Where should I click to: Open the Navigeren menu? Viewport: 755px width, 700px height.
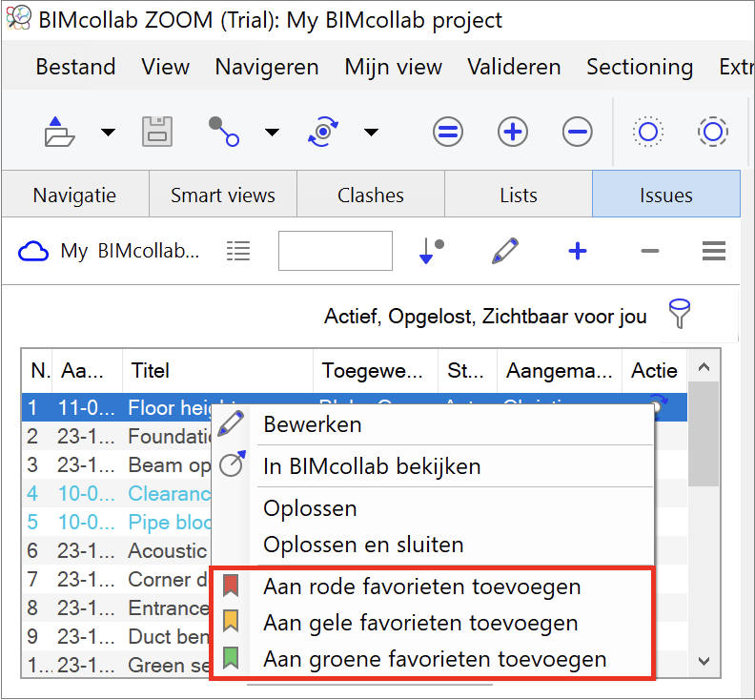click(267, 67)
